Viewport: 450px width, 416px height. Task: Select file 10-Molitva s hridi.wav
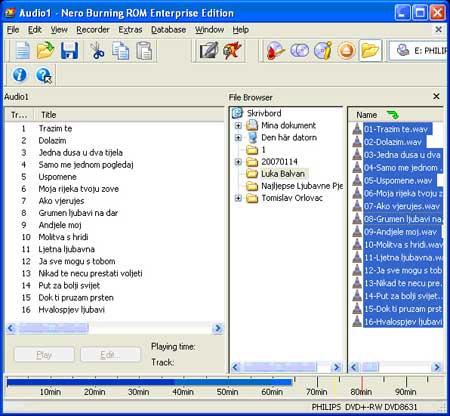point(403,245)
